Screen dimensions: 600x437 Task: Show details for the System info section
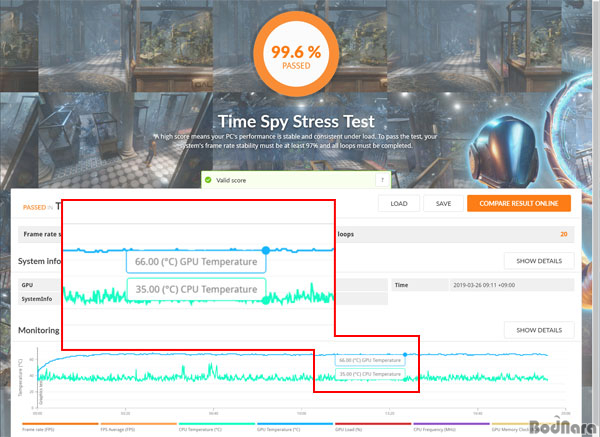click(x=539, y=261)
